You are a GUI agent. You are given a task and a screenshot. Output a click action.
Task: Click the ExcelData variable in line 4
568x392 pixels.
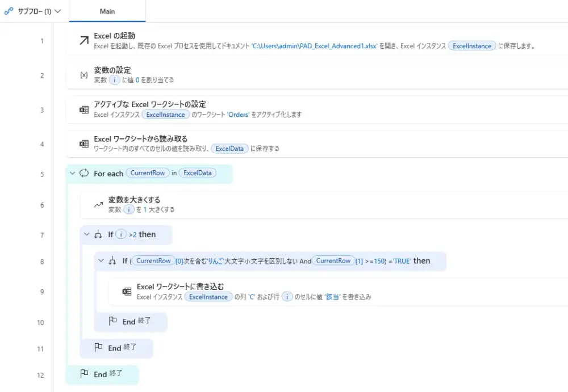pos(229,149)
